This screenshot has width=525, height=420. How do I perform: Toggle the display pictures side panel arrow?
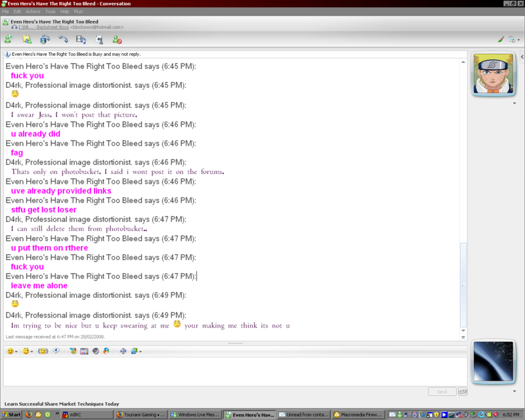(x=522, y=58)
